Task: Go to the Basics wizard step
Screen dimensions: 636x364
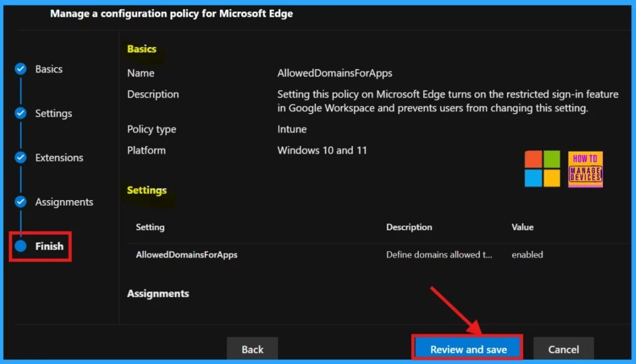Action: point(48,69)
